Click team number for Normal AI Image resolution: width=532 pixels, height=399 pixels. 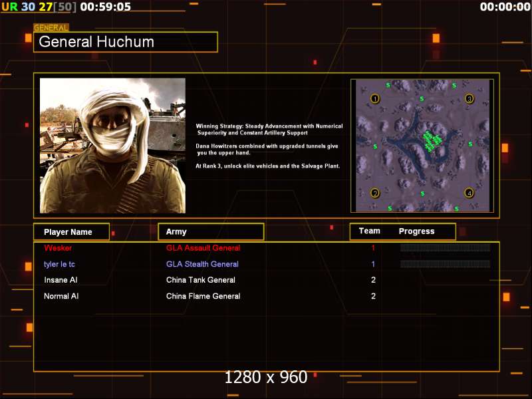(x=373, y=296)
